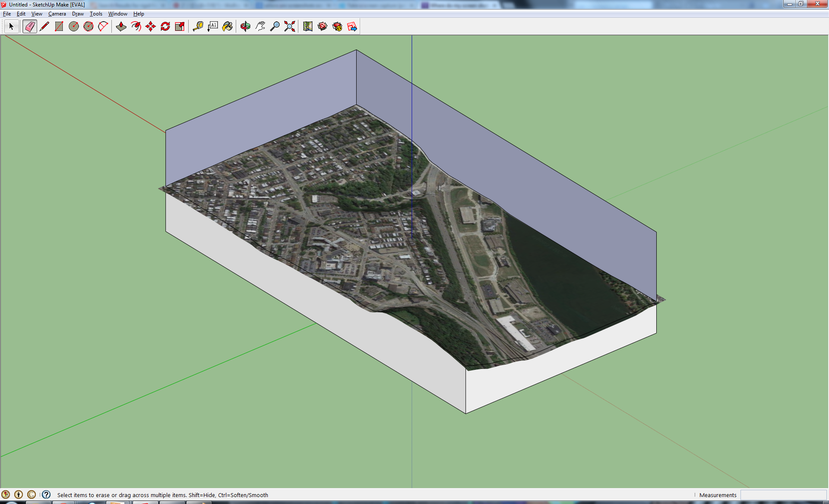
Task: Choose the Arc tool
Action: click(x=103, y=27)
